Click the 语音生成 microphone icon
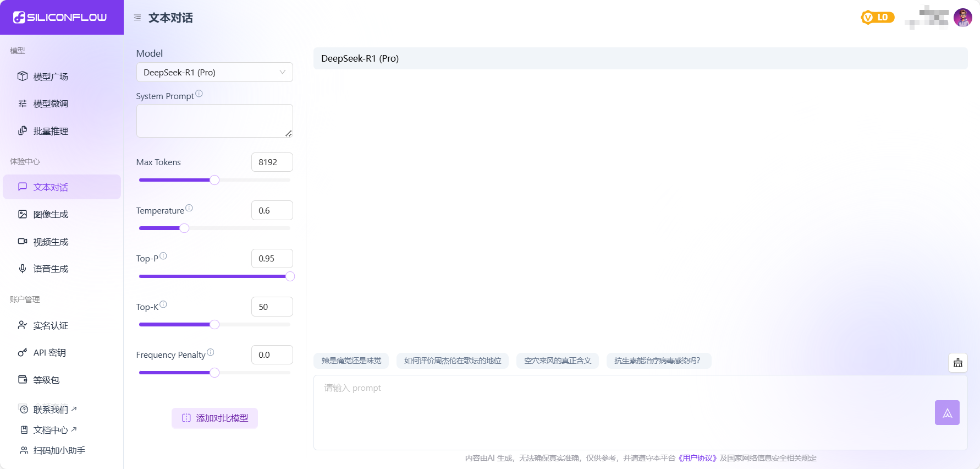Image resolution: width=980 pixels, height=469 pixels. (23, 269)
